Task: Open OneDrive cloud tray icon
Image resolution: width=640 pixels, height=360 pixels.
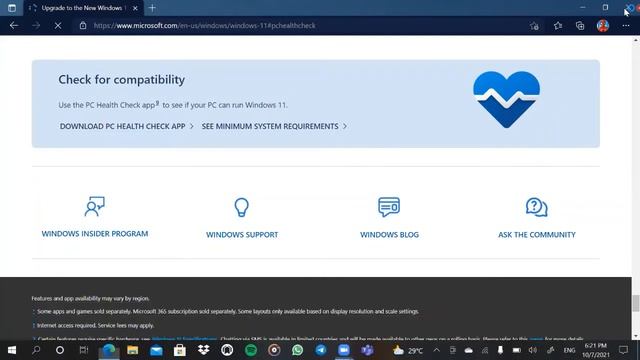Action: tap(469, 350)
